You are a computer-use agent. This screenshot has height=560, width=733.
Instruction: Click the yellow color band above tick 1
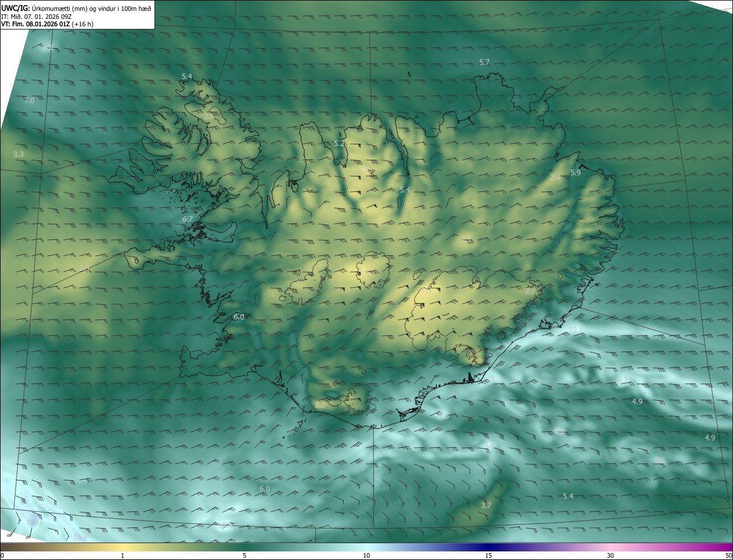click(x=123, y=547)
